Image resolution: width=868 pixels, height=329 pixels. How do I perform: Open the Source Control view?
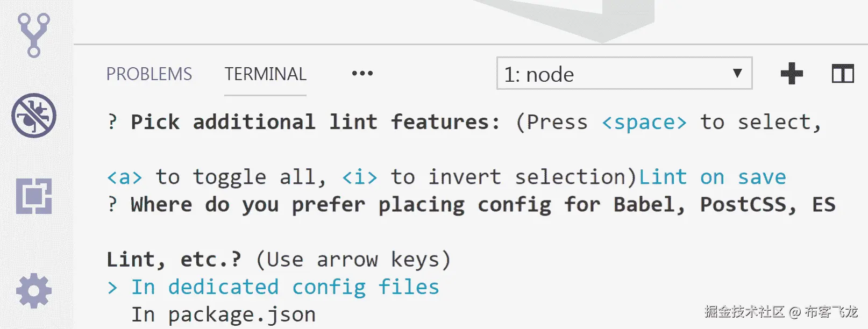click(x=34, y=35)
